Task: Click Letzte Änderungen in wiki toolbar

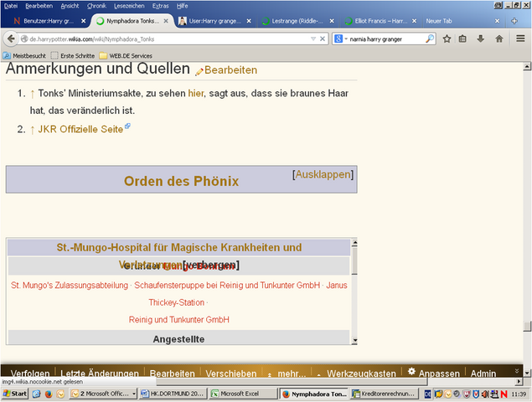Action: point(100,374)
